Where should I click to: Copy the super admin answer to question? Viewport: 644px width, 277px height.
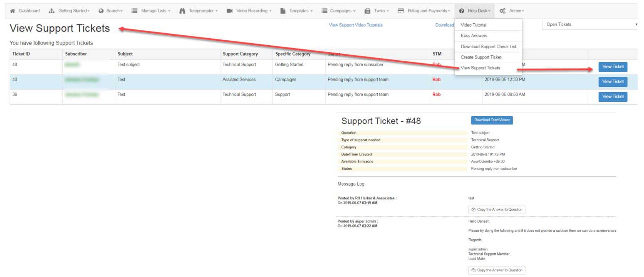(497, 270)
